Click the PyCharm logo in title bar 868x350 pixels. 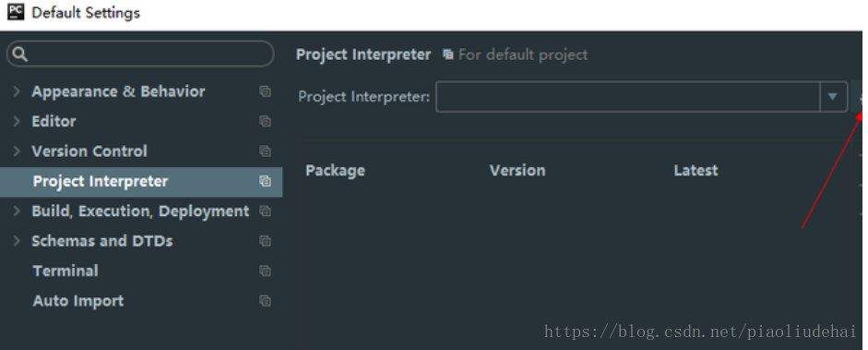16,12
